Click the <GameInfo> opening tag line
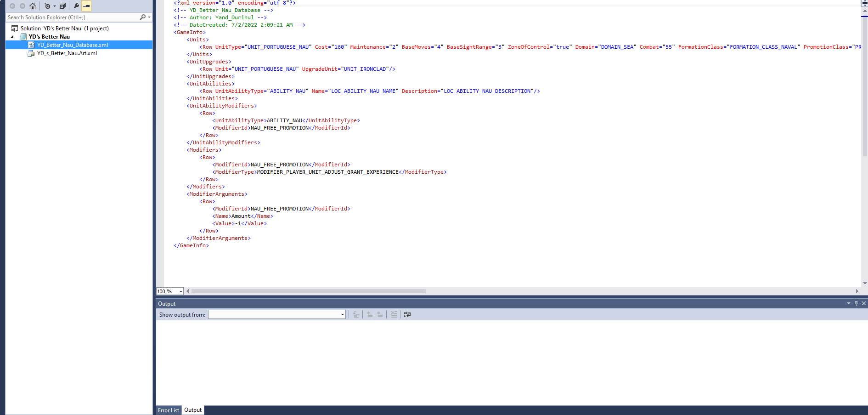Image resolution: width=868 pixels, height=415 pixels. 190,32
